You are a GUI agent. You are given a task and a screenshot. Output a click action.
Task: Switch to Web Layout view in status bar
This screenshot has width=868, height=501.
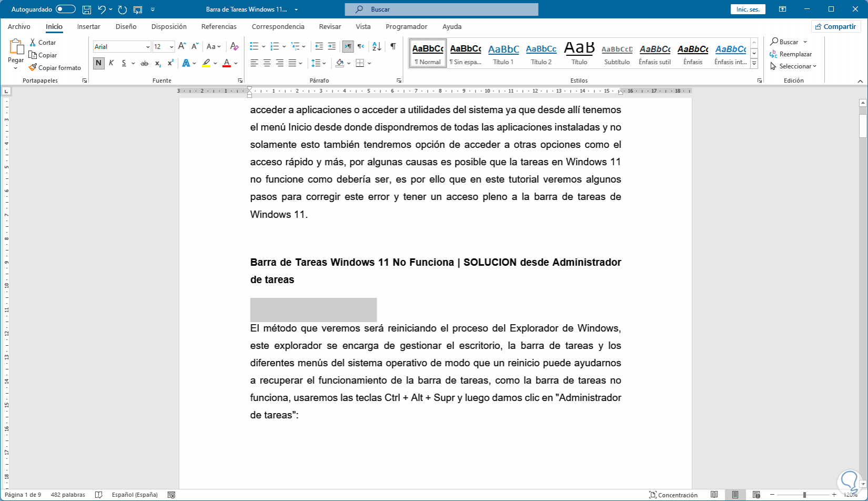[x=756, y=495]
